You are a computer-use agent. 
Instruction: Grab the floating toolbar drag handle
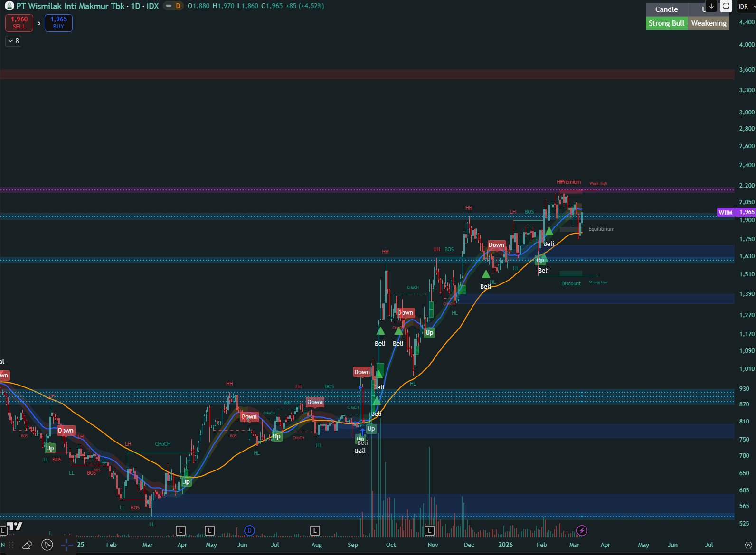coord(10,545)
